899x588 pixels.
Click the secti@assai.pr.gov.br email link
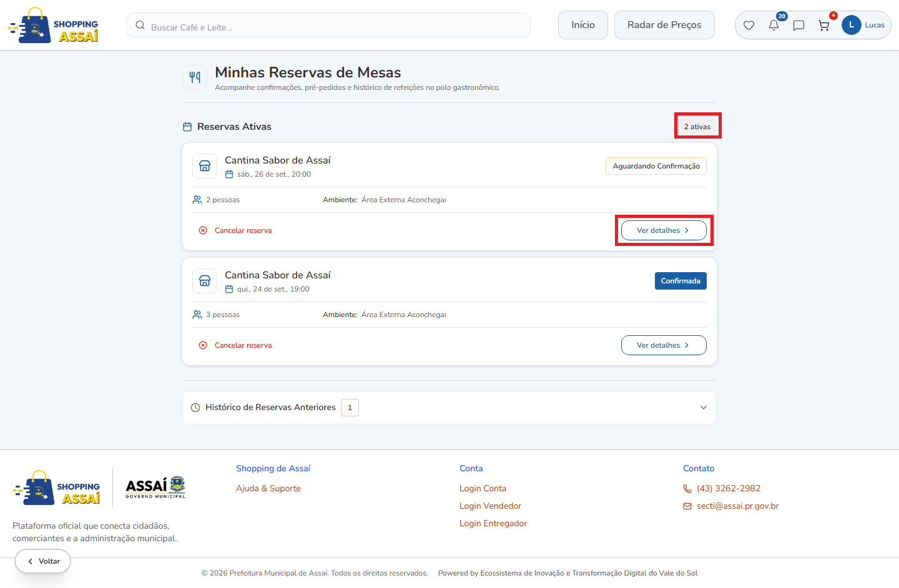[738, 506]
